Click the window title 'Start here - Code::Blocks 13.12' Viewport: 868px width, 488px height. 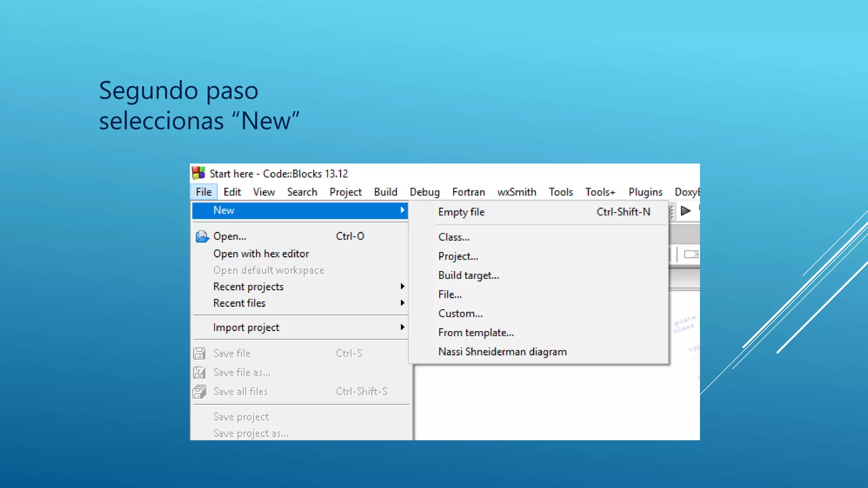(x=278, y=174)
